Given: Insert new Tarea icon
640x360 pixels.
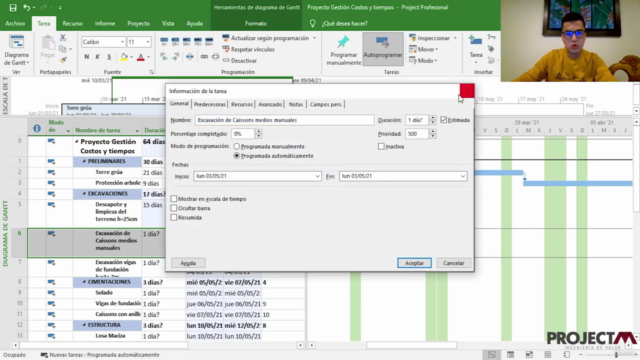Looking at the screenshot, I should pos(476,41).
